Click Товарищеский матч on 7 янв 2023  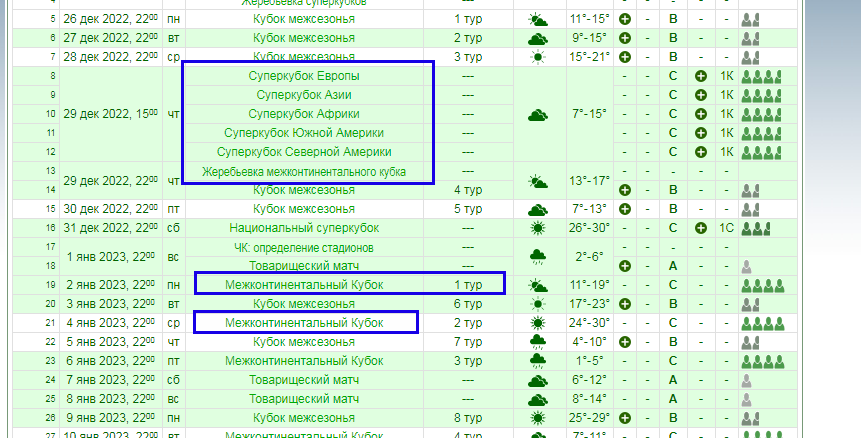pos(304,380)
